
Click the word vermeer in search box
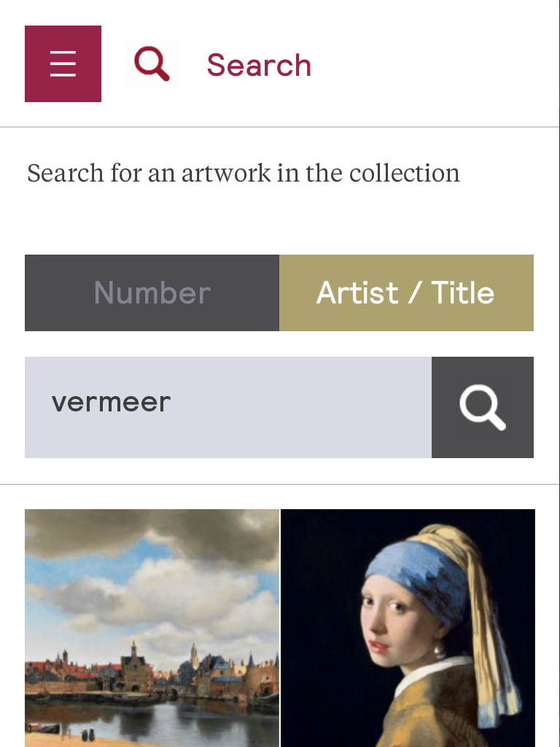coord(111,403)
